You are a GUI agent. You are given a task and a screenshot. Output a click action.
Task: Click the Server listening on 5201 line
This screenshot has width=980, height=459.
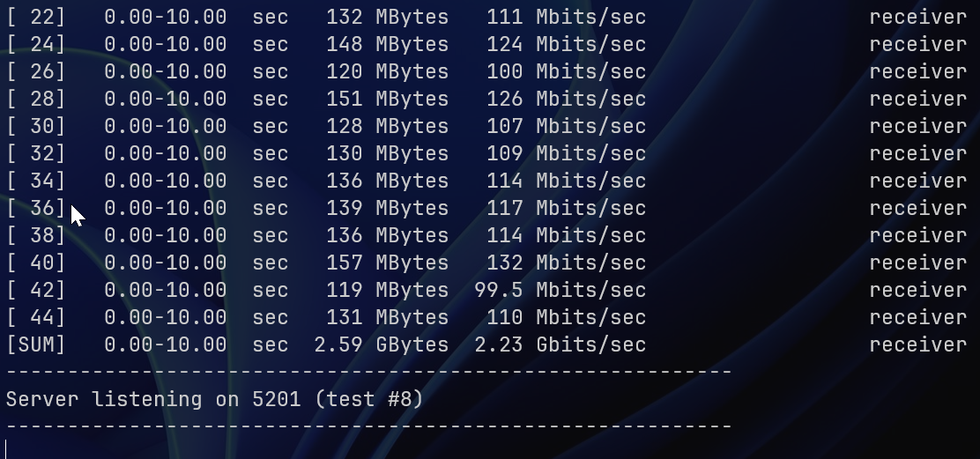[x=215, y=400]
